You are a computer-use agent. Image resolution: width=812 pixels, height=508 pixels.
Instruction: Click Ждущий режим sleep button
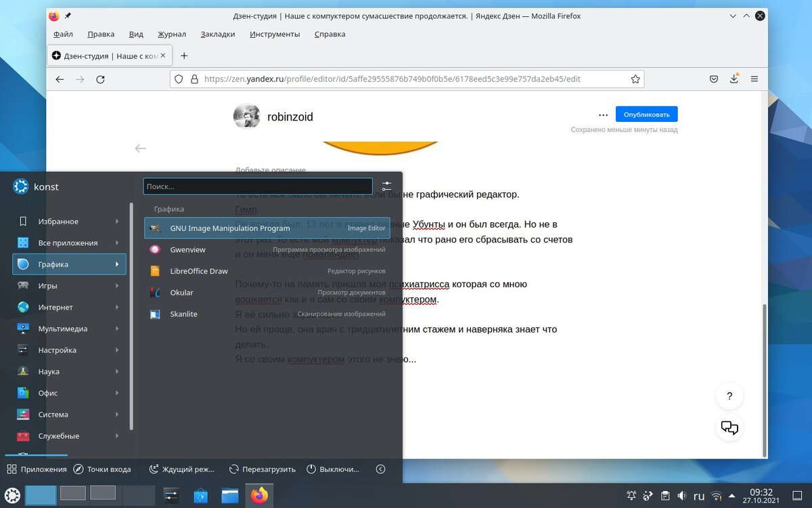182,469
